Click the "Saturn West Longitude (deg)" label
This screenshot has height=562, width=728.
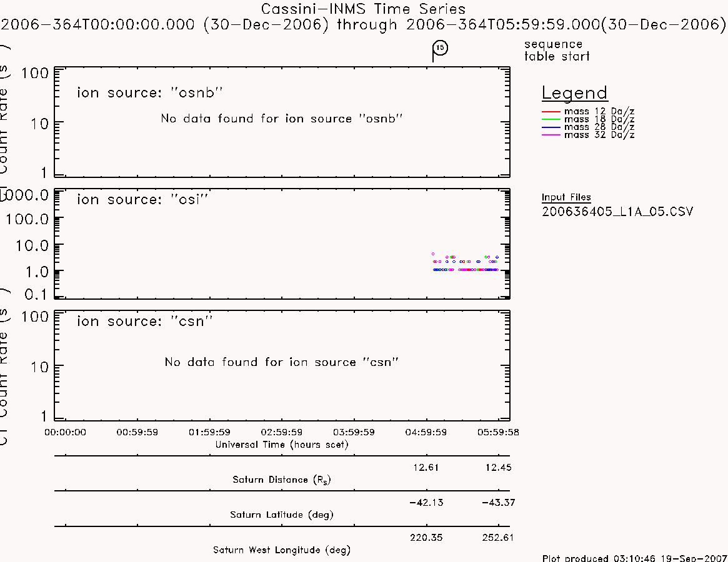[281, 550]
